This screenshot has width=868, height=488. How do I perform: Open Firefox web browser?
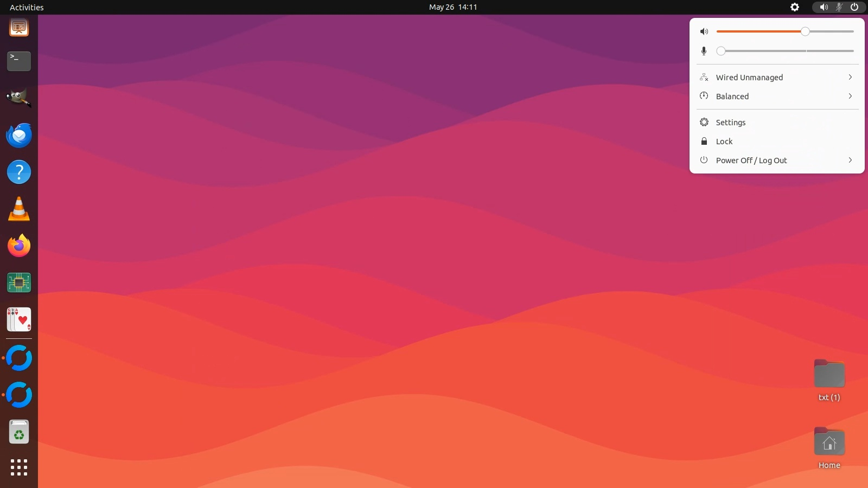pos(19,246)
